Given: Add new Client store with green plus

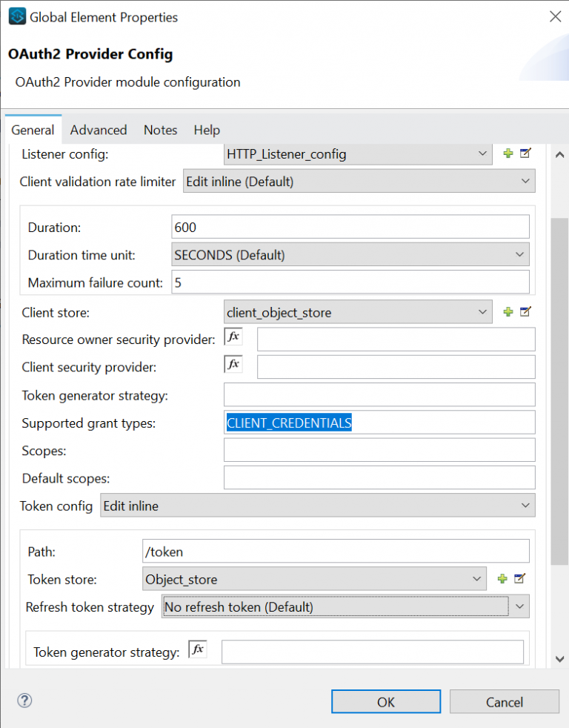Looking at the screenshot, I should pos(508,312).
